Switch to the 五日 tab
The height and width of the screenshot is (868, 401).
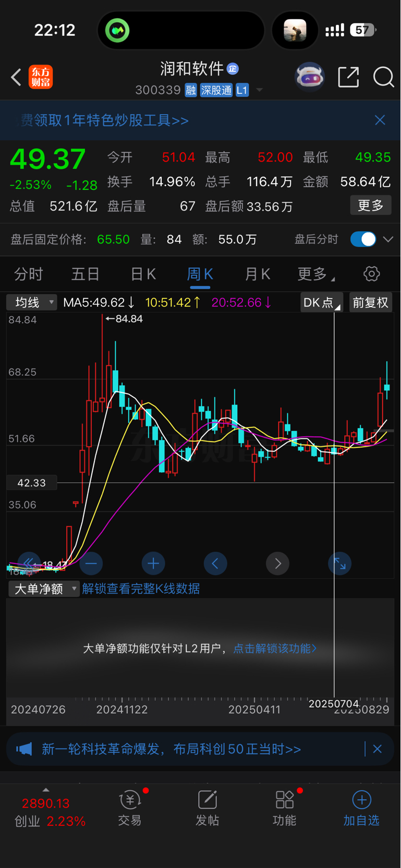coord(86,274)
